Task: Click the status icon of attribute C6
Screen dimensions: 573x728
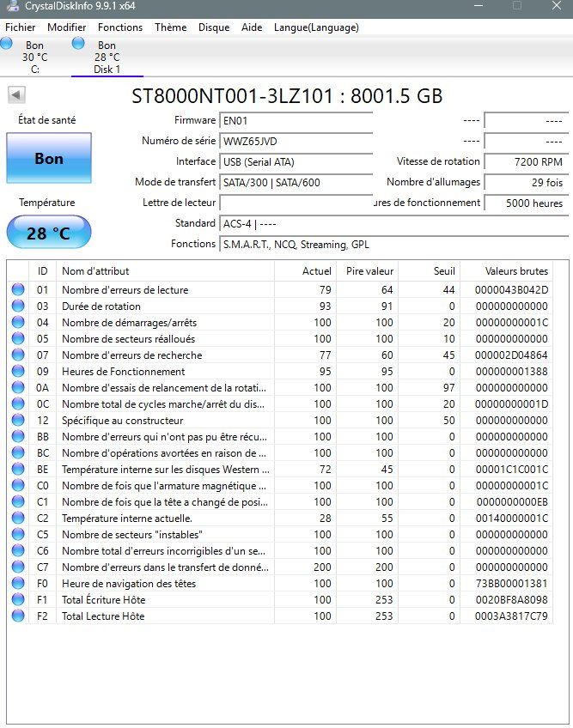Action: 18,550
